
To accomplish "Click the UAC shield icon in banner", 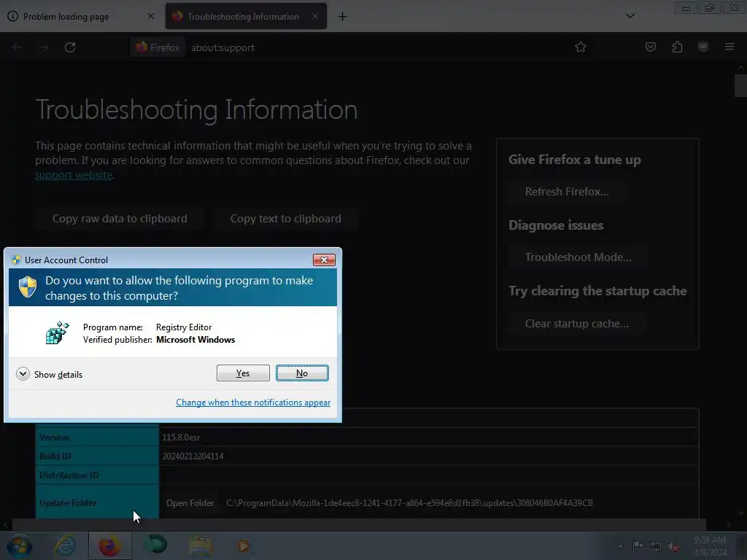I will coord(28,287).
